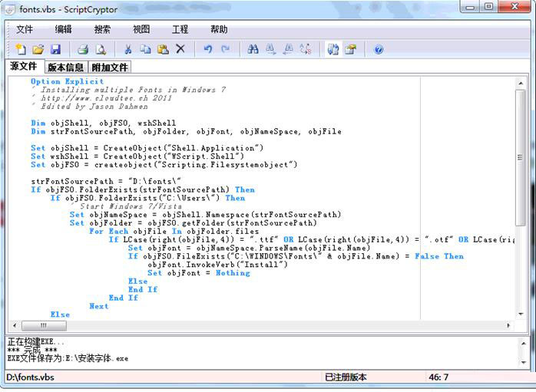Click the Build EXE toolbar icon

point(333,50)
